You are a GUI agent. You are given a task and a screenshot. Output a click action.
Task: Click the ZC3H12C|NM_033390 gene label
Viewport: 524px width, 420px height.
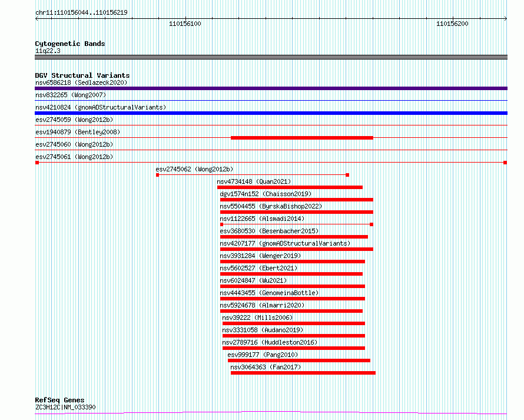(65, 407)
